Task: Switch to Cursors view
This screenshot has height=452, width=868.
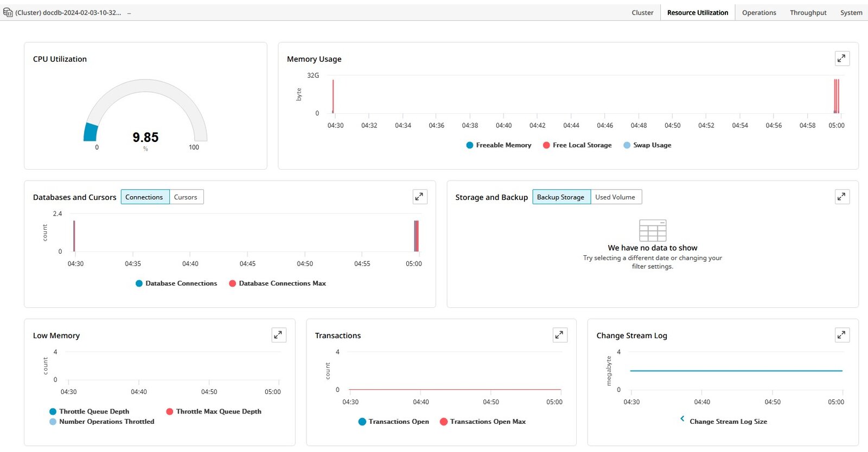Action: tap(186, 197)
